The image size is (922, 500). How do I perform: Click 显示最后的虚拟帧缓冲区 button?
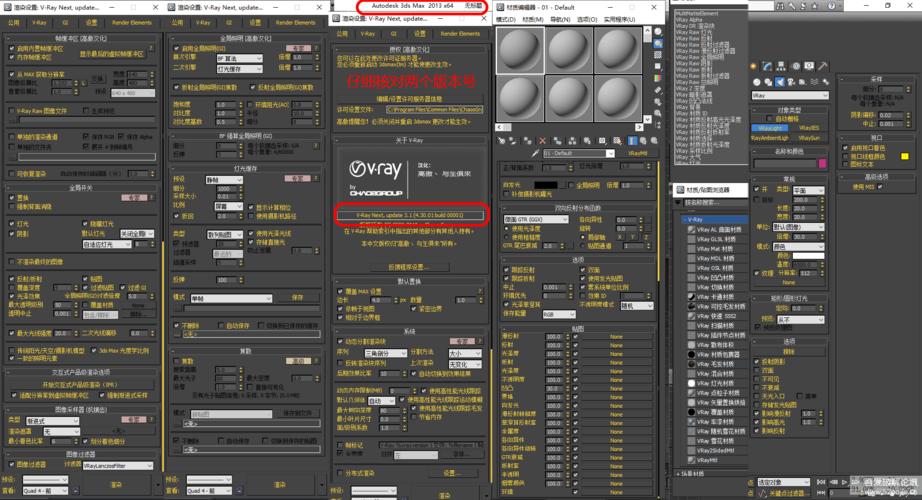112,54
